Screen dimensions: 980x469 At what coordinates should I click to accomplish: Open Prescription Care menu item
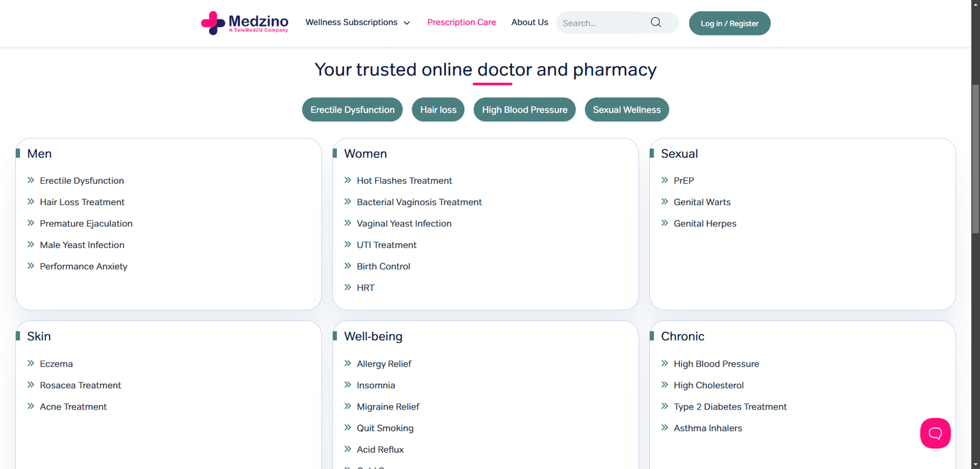[461, 23]
